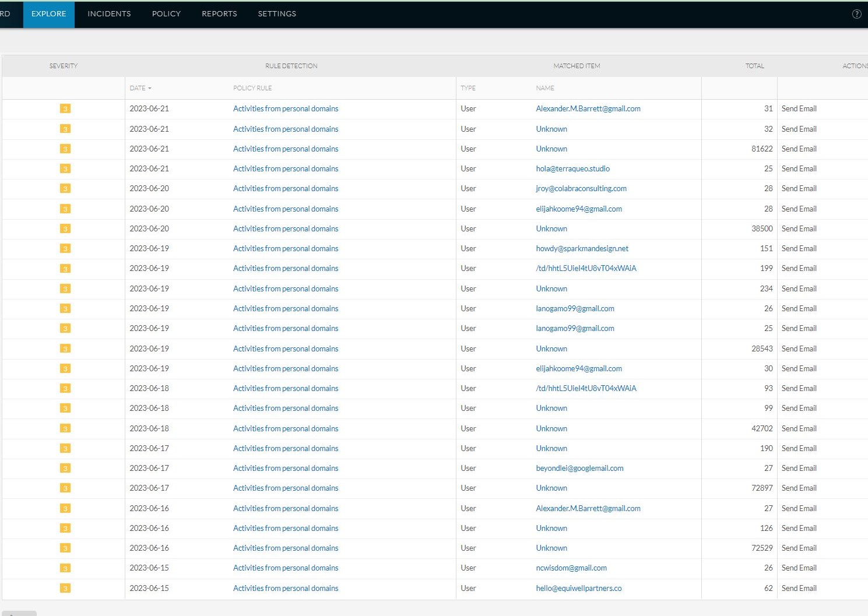The height and width of the screenshot is (616, 868).
Task: Click the severity badge beside the 81622 total row
Action: (65, 149)
